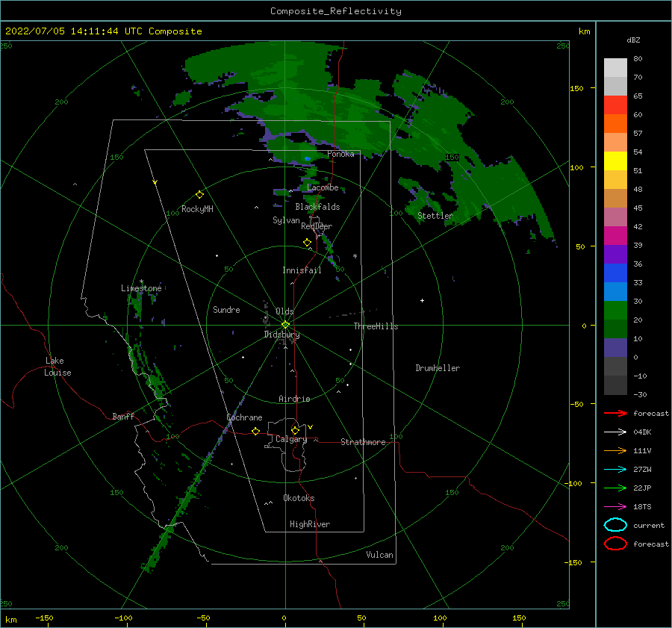Click the magenta 18TS arrow legend icon

[615, 507]
